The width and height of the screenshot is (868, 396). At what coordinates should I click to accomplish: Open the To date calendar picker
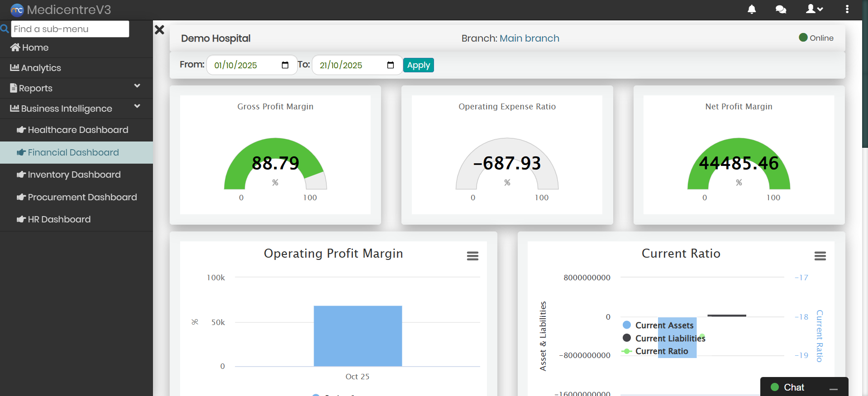pyautogui.click(x=391, y=65)
